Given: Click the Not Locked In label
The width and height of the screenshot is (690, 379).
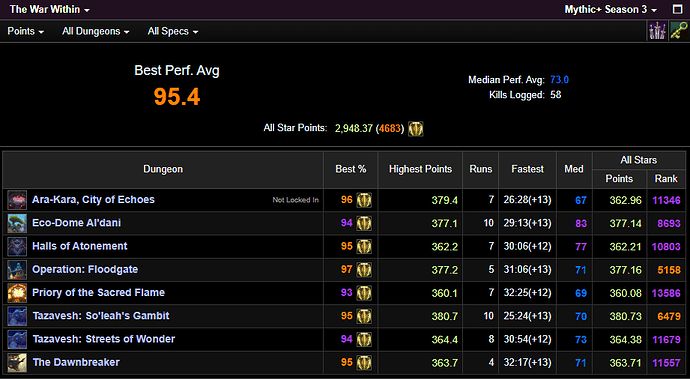Looking at the screenshot, I should pos(295,200).
